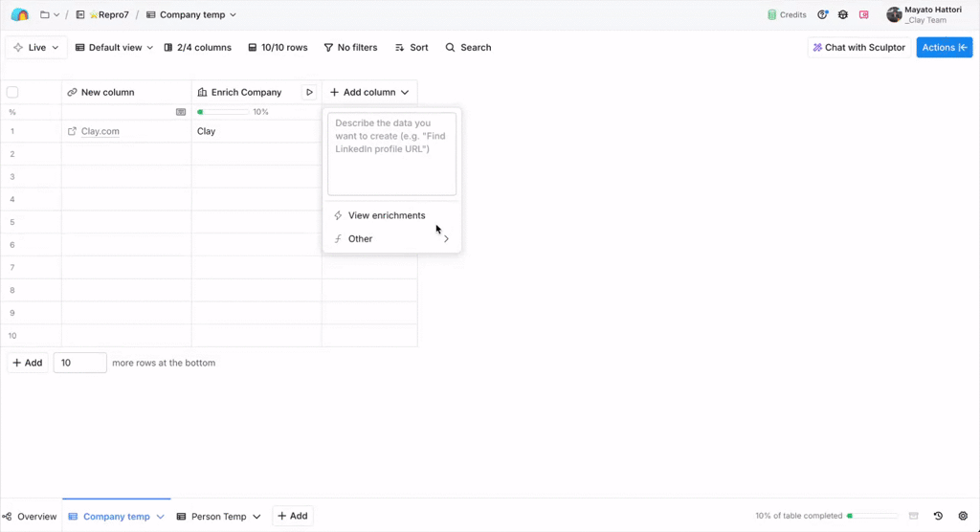
Task: Click the pink icon beside the avatar
Action: coord(863,15)
